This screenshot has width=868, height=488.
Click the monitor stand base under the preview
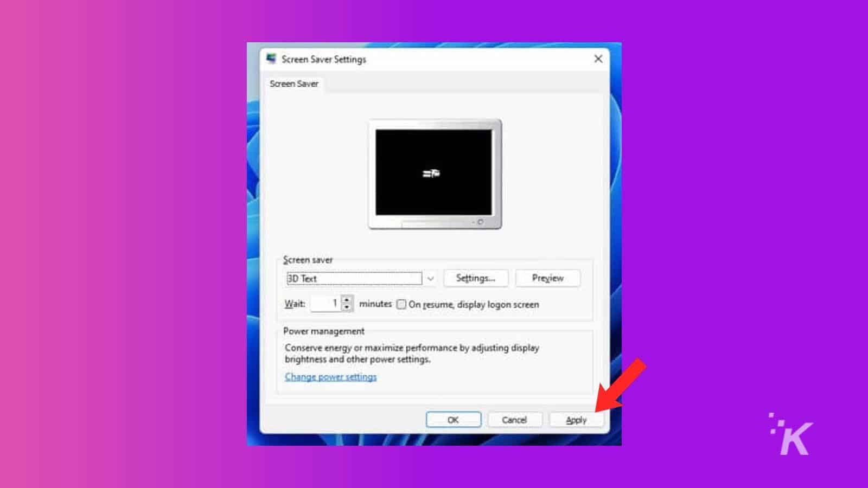(x=433, y=223)
